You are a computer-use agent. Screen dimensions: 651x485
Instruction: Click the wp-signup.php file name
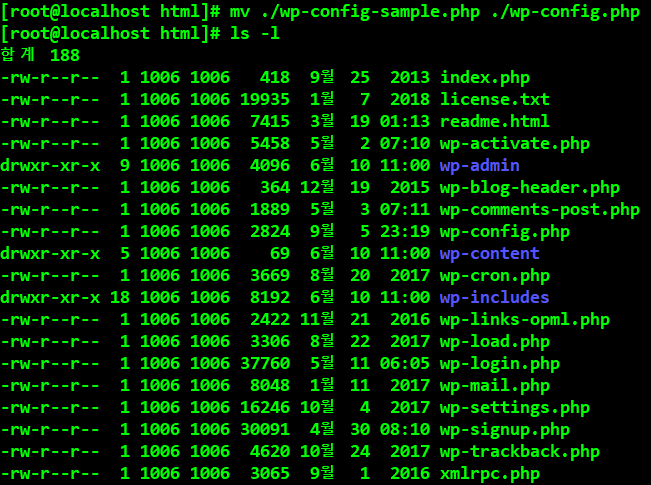(505, 430)
